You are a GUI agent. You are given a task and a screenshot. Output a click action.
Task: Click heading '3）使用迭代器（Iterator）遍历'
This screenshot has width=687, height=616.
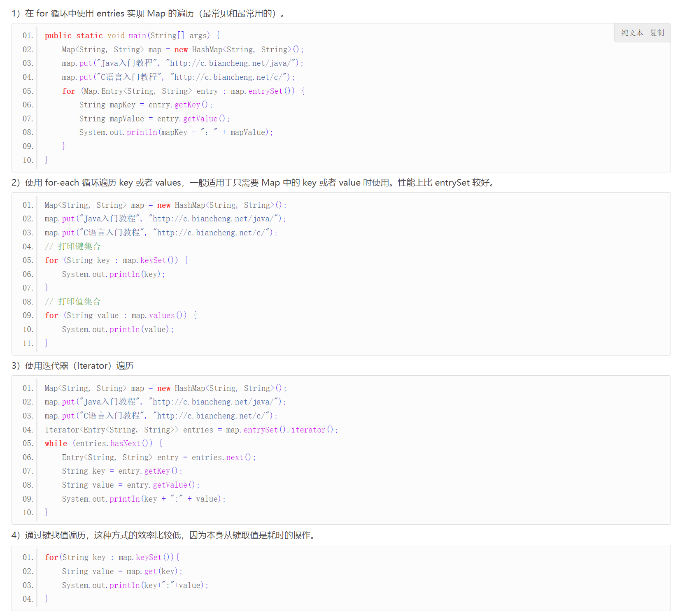[x=72, y=366]
